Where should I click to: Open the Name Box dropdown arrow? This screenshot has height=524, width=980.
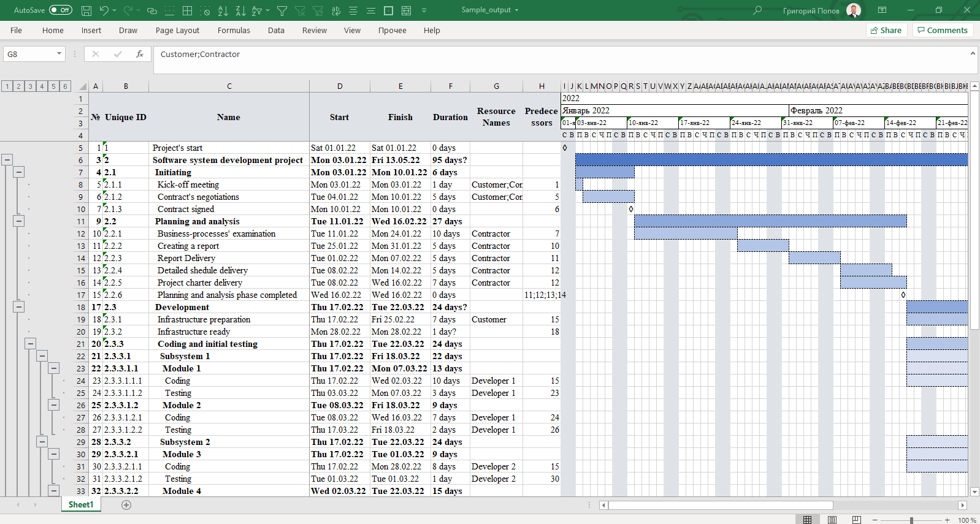pos(59,54)
